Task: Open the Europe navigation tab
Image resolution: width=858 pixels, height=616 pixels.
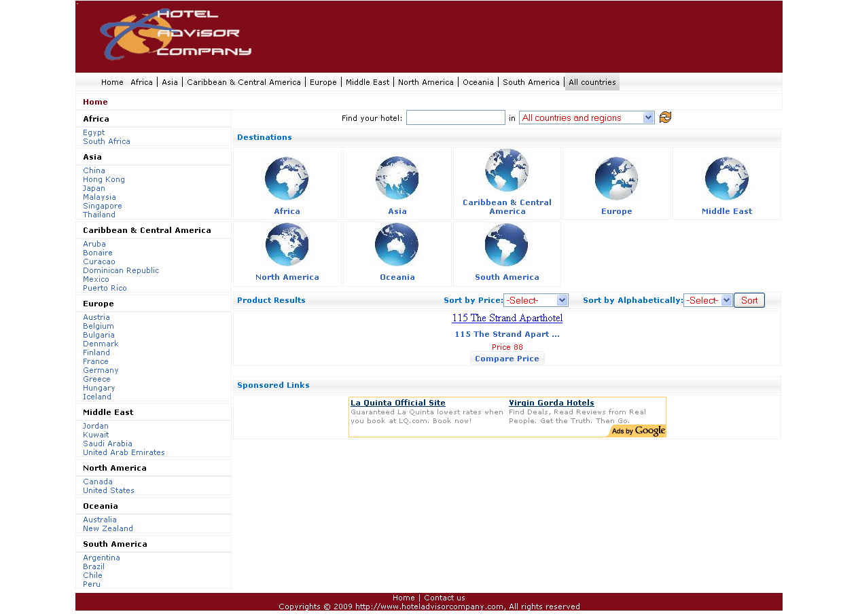Action: [323, 82]
